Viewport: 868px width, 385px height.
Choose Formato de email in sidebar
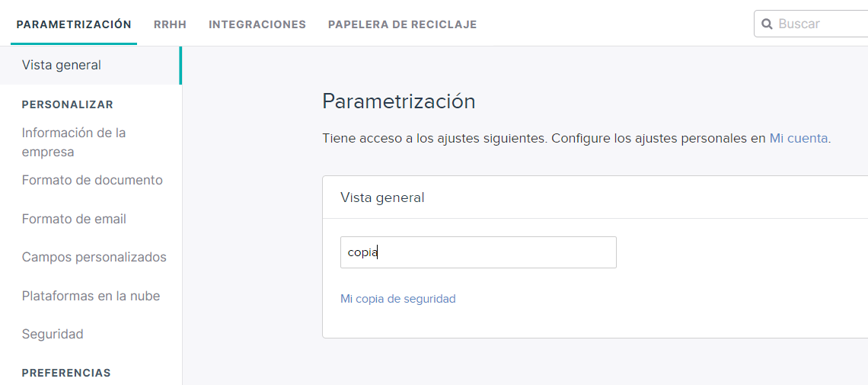click(x=74, y=219)
